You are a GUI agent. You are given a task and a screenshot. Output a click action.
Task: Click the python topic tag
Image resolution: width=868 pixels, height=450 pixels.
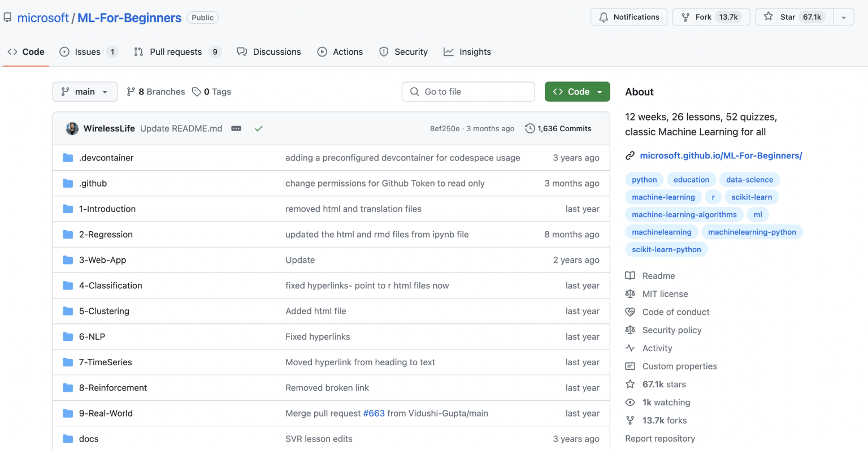coord(644,179)
